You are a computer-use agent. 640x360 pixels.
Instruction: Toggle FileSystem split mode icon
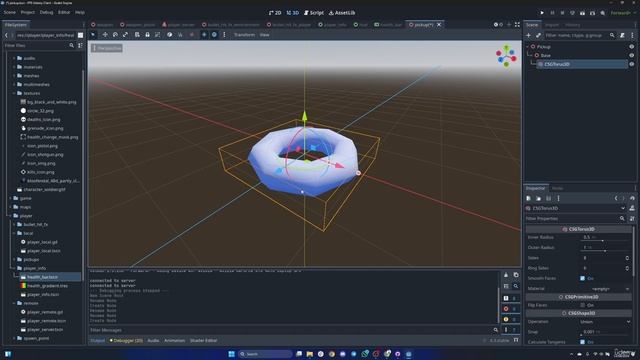click(x=80, y=36)
